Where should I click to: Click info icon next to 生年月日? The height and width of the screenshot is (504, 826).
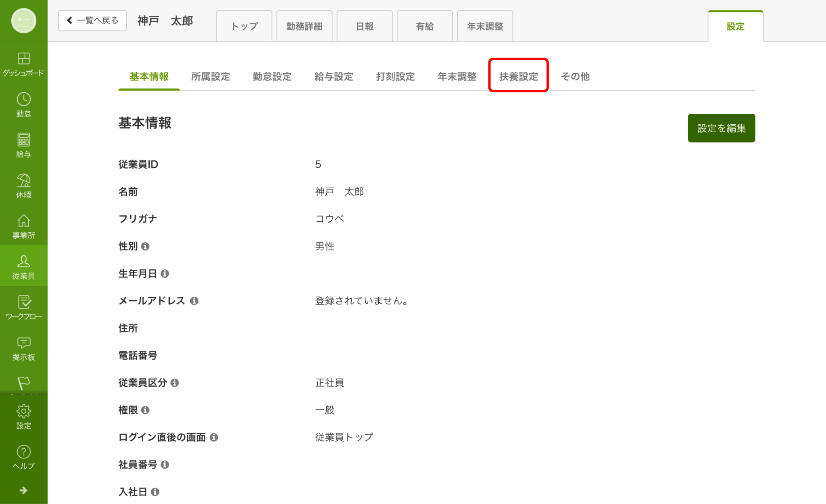pos(165,274)
